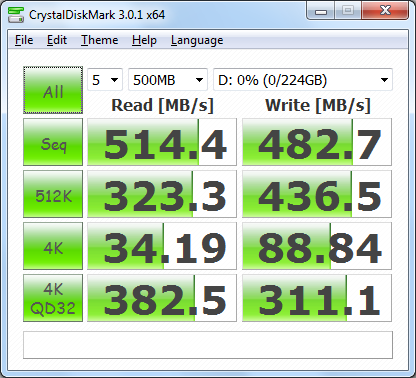Image resolution: width=416 pixels, height=378 pixels.
Task: Run the 4K QD32 test
Action: pos(53,298)
